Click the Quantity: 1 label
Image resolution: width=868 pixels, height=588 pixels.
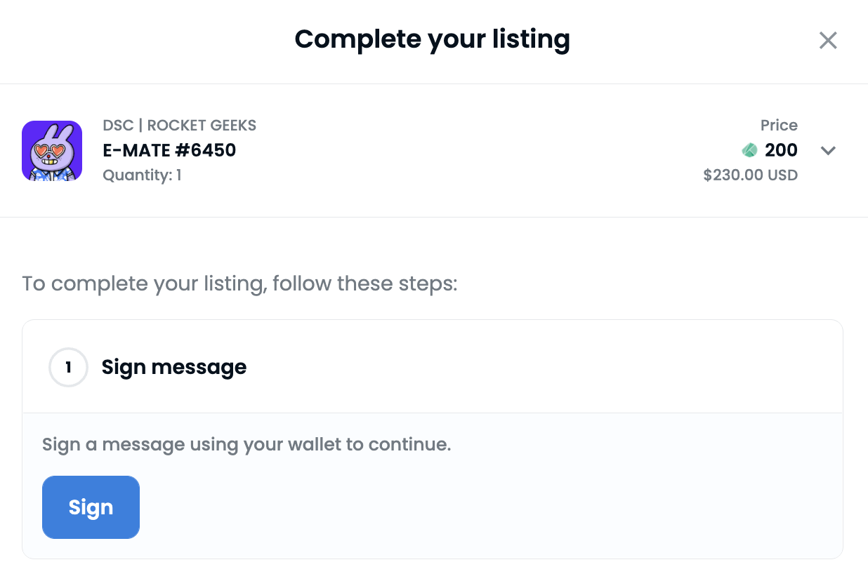(x=142, y=175)
